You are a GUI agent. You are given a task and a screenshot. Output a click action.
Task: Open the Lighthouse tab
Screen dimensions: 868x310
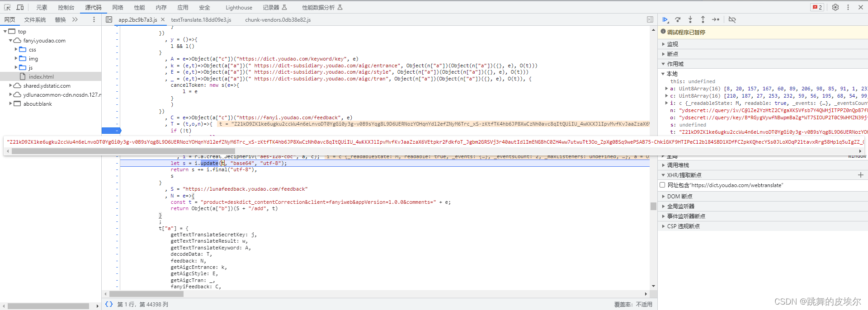click(239, 7)
